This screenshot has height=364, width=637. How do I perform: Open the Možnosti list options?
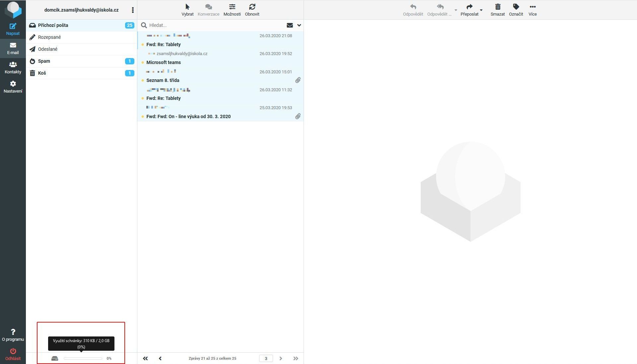[x=232, y=10]
